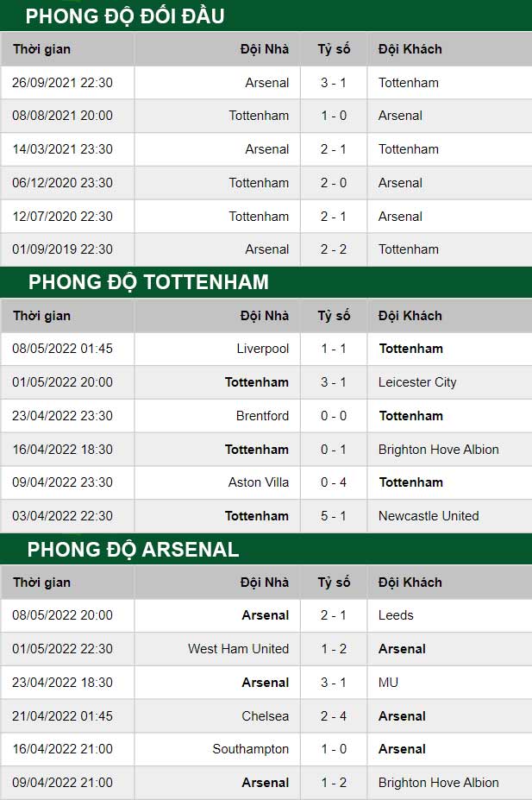
Task: Click the 0 - 4 score at Aston Villa
Action: pyautogui.click(x=334, y=482)
